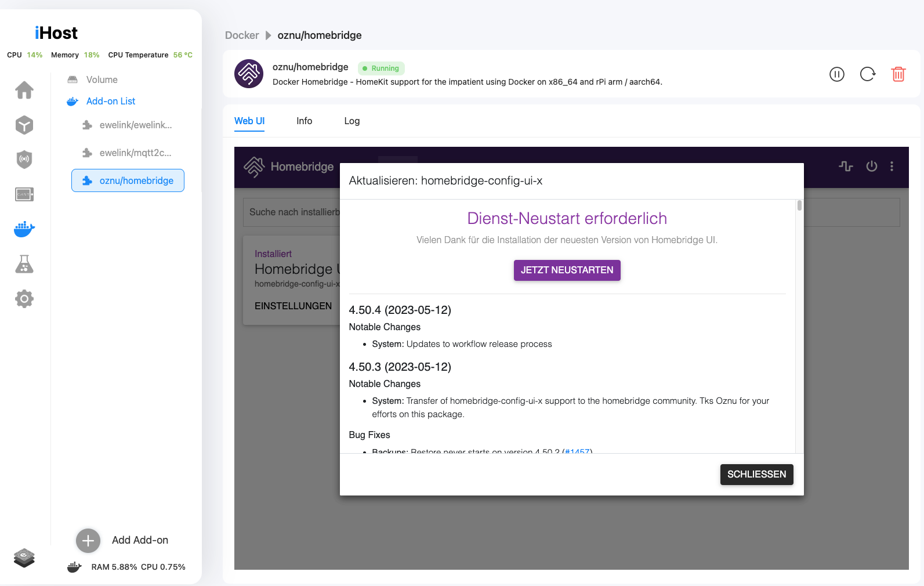Open the cube icon in the sidebar
The image size is (924, 586).
click(24, 125)
